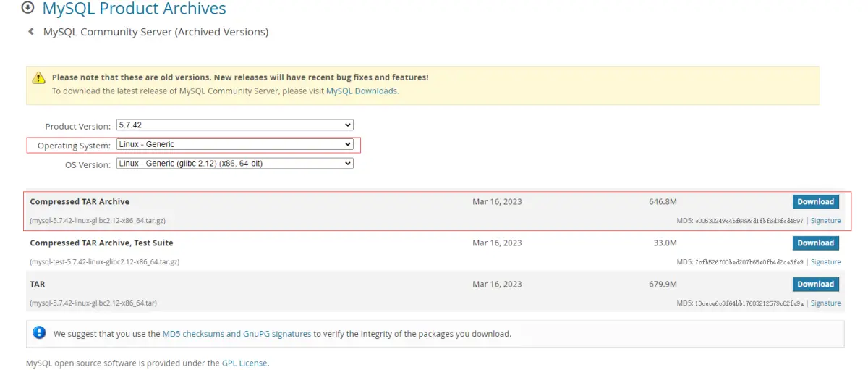Click MySQL Community Server (Archived Versions) text
This screenshot has width=868, height=370.
[x=156, y=32]
